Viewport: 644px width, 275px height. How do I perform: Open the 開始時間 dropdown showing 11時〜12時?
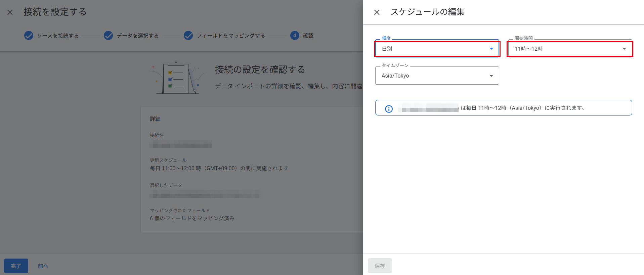click(x=570, y=49)
